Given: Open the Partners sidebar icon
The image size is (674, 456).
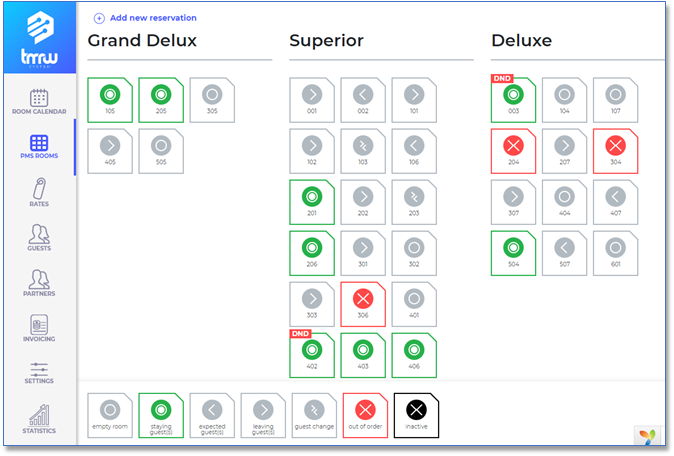Looking at the screenshot, I should (x=39, y=284).
